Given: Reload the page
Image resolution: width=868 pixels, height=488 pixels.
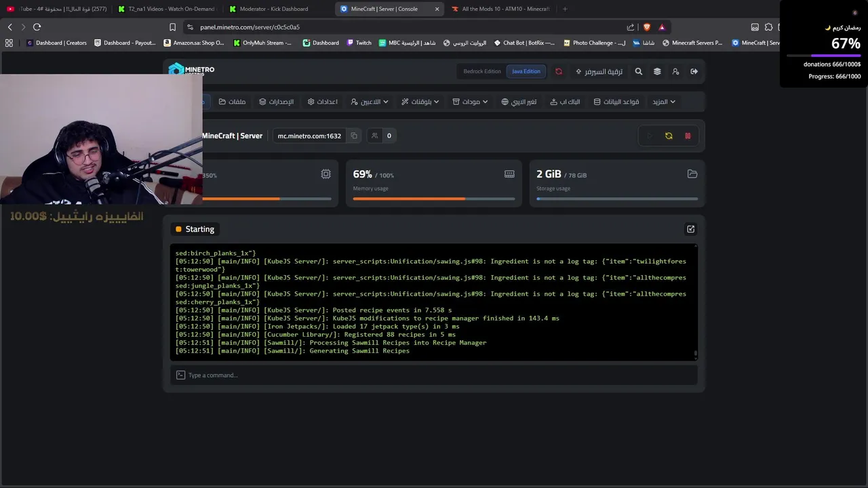Looking at the screenshot, I should [x=37, y=27].
